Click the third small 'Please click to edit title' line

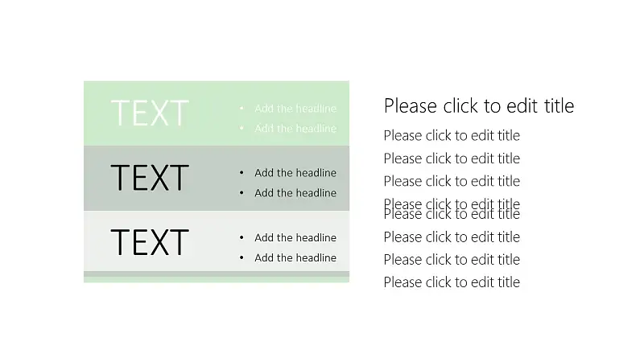452,181
